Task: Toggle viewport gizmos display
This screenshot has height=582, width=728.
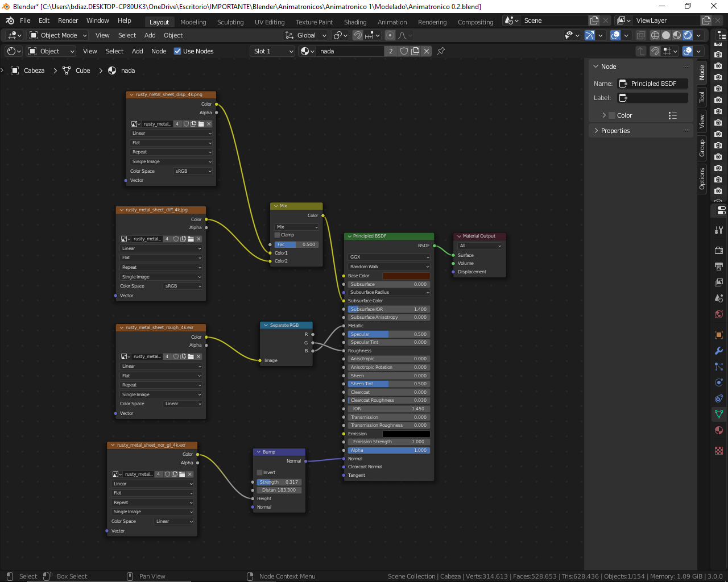Action: click(590, 35)
